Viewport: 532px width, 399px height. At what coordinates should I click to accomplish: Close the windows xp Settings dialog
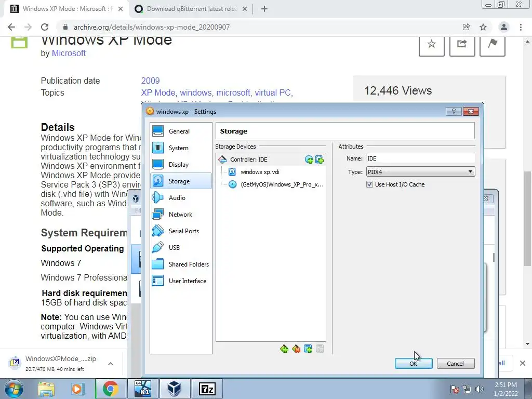(x=471, y=111)
